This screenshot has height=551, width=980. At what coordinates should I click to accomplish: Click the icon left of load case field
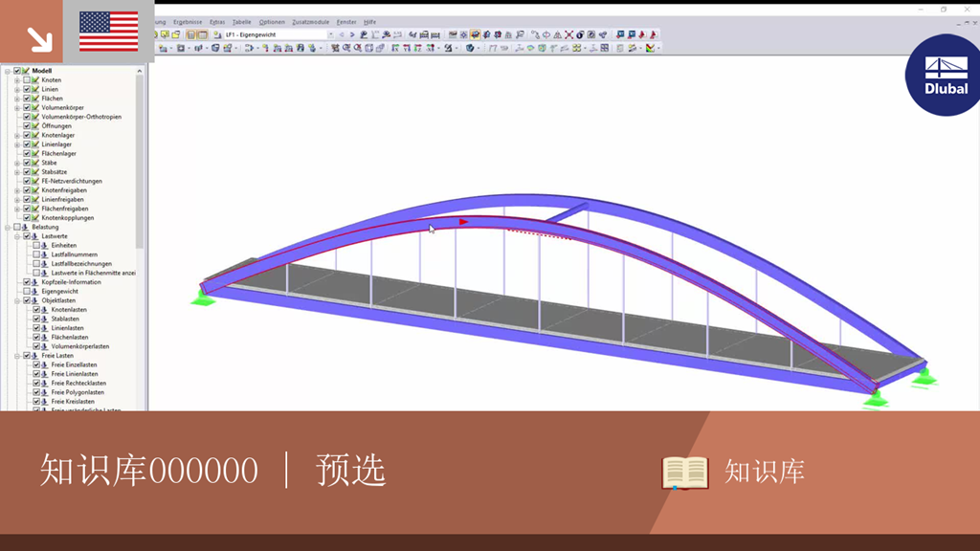tap(217, 35)
